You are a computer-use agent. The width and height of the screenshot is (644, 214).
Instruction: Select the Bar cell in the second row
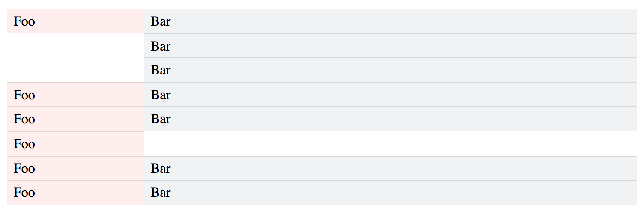pyautogui.click(x=391, y=46)
